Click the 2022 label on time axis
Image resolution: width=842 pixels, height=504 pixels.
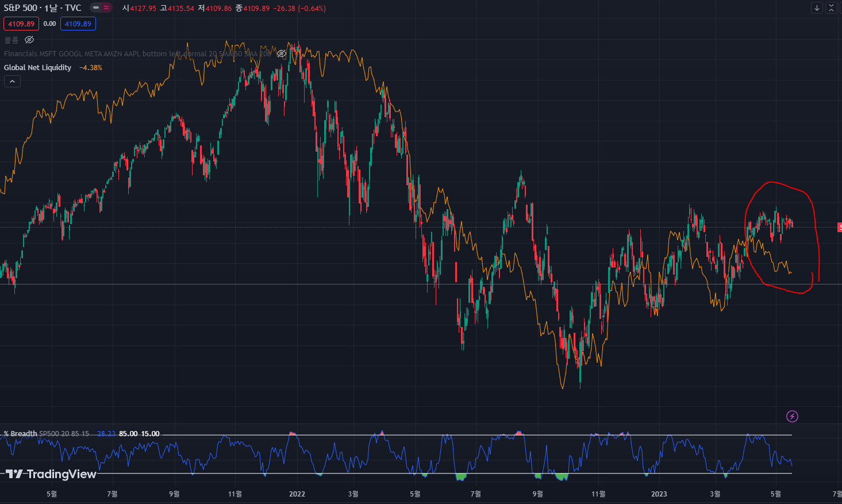297,494
